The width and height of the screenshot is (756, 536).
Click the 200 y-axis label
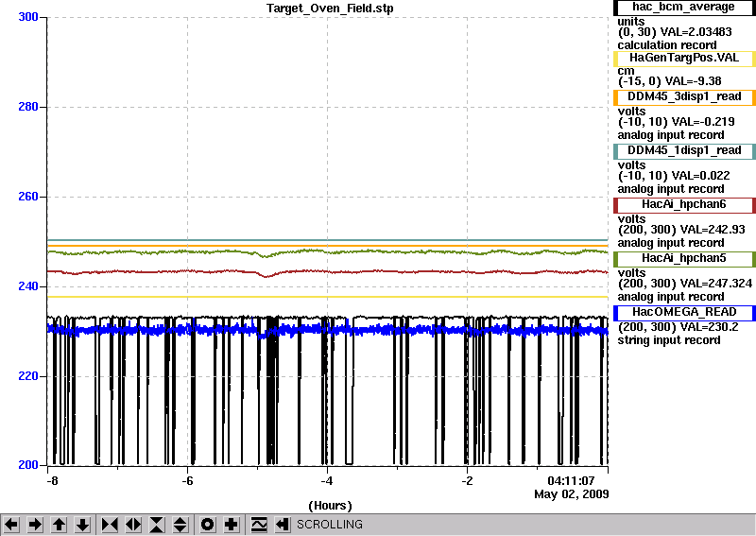pyautogui.click(x=28, y=464)
